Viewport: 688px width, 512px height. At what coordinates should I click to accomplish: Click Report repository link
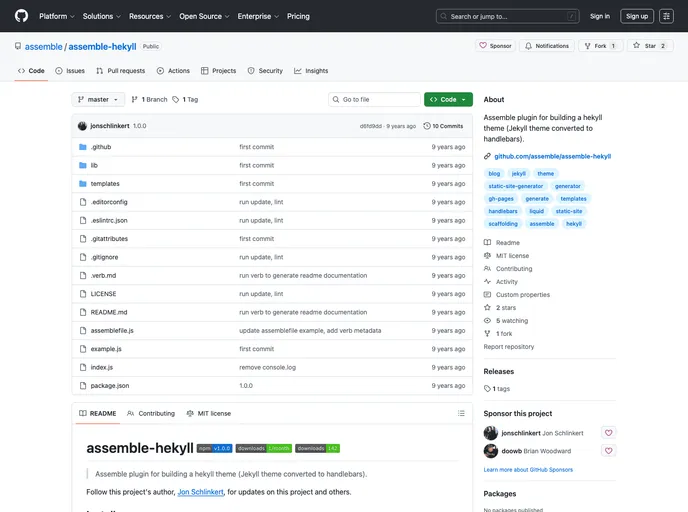tap(509, 347)
